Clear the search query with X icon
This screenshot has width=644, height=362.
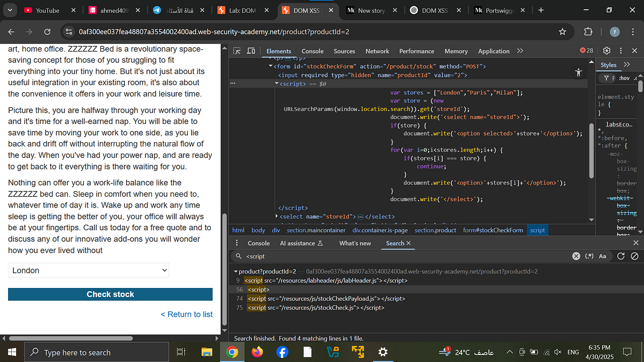click(x=576, y=256)
